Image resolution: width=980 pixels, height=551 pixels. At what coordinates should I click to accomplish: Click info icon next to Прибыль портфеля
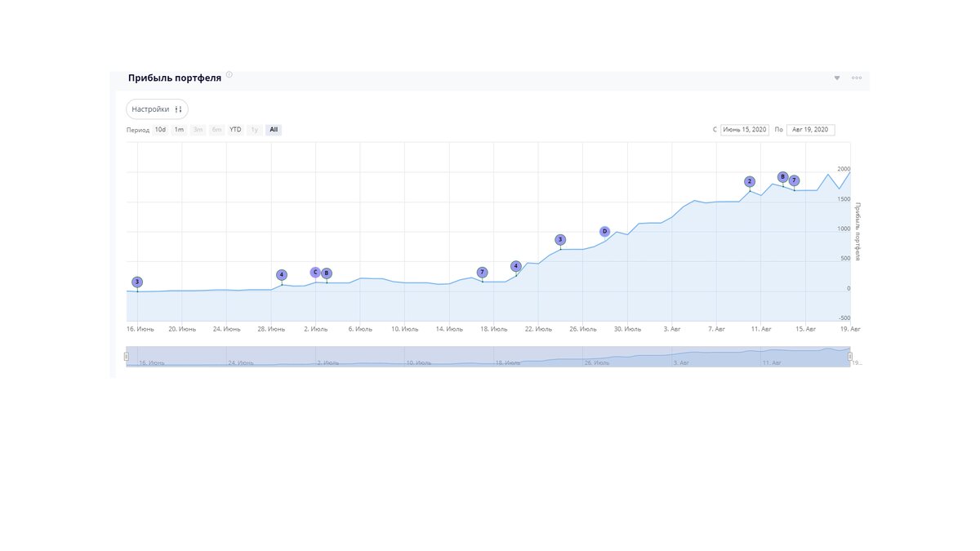click(x=229, y=74)
